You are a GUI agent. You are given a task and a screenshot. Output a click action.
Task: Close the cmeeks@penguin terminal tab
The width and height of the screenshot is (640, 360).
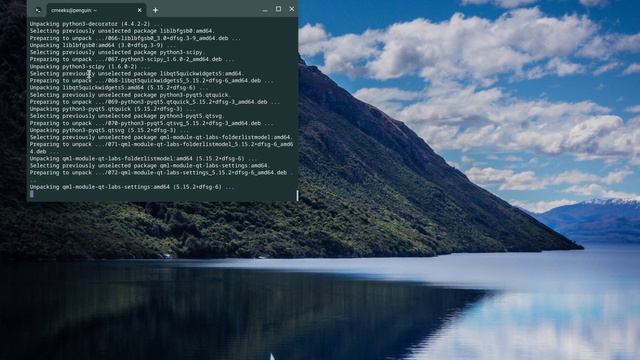140,10
